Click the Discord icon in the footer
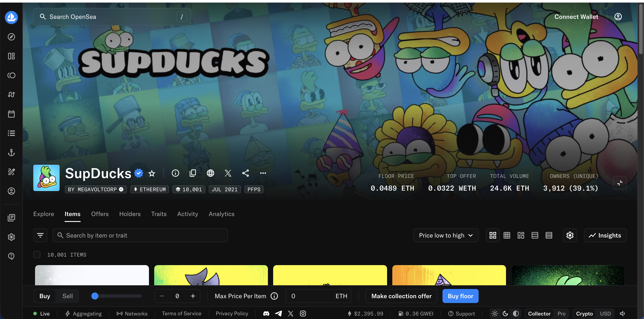This screenshot has height=319, width=644. (x=266, y=314)
